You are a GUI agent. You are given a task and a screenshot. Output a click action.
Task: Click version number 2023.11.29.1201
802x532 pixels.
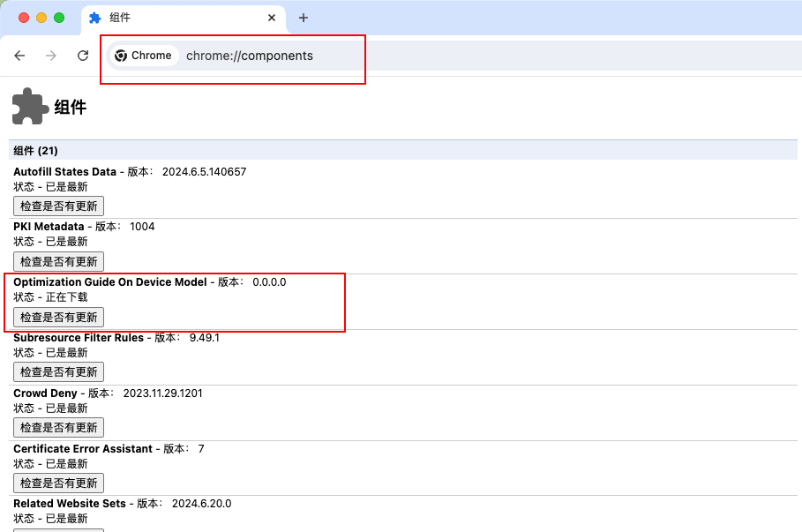(x=162, y=393)
